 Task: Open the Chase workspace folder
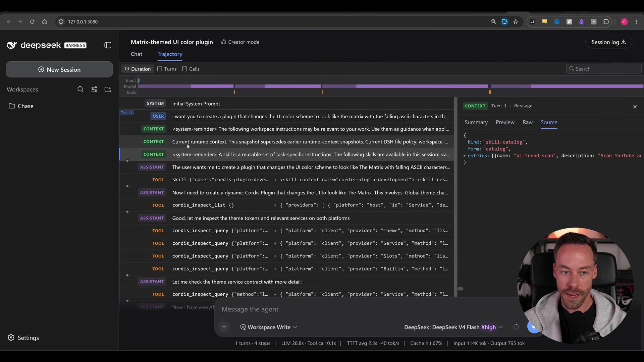pos(21,106)
